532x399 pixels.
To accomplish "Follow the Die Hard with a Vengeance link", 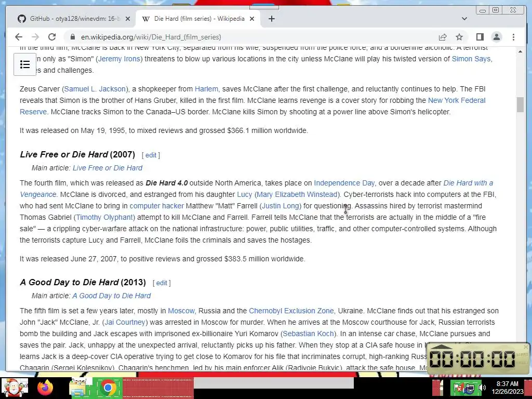I will tap(468, 183).
